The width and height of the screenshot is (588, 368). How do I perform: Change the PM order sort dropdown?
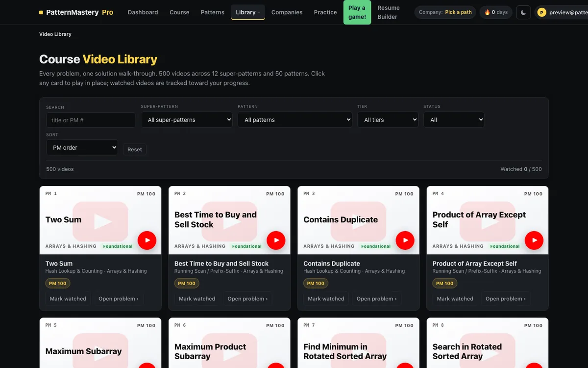(82, 148)
